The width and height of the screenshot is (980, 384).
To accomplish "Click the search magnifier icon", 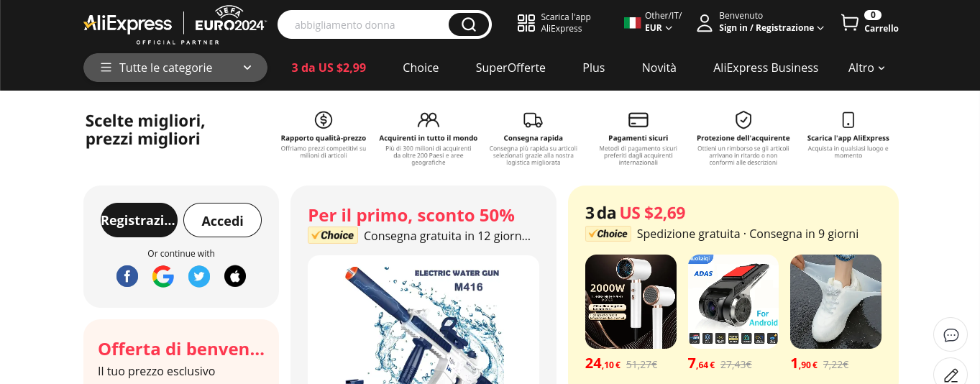I will 469,24.
